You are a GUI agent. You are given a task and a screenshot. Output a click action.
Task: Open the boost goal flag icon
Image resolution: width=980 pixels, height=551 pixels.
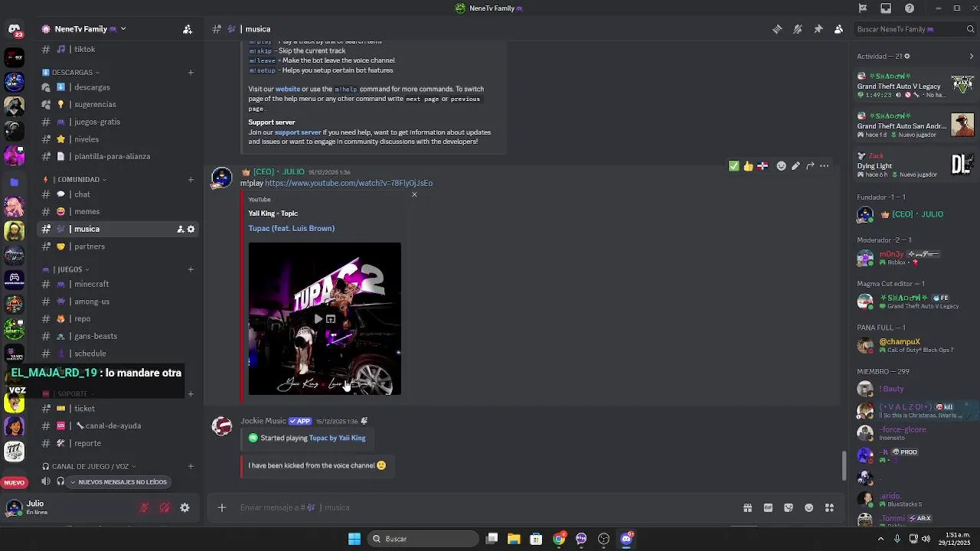pyautogui.click(x=863, y=8)
